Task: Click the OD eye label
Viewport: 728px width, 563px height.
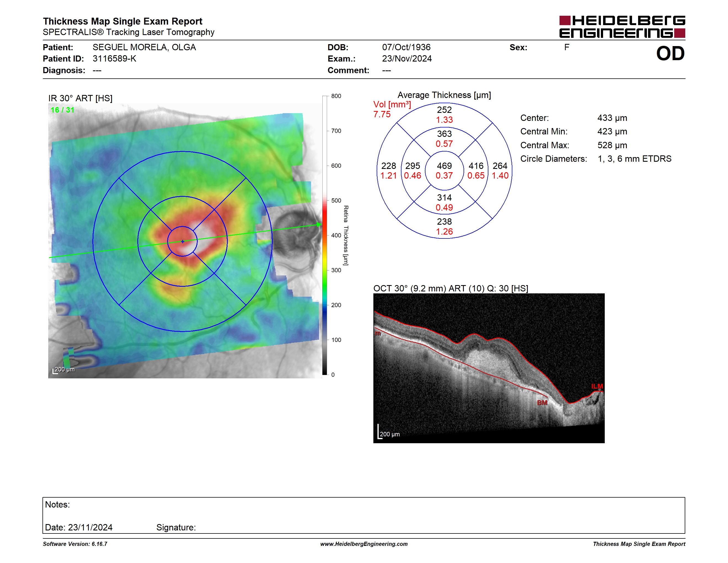Action: [670, 53]
